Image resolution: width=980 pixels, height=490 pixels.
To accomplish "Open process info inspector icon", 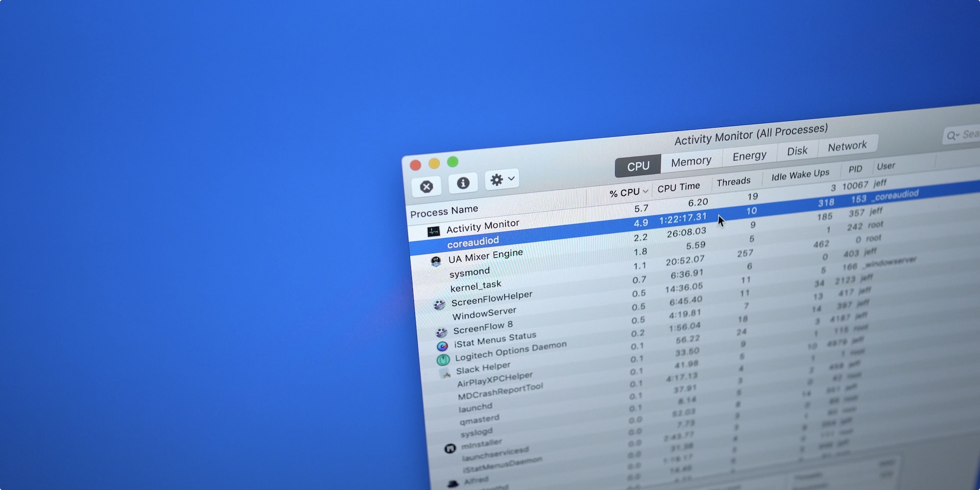I will 463,183.
